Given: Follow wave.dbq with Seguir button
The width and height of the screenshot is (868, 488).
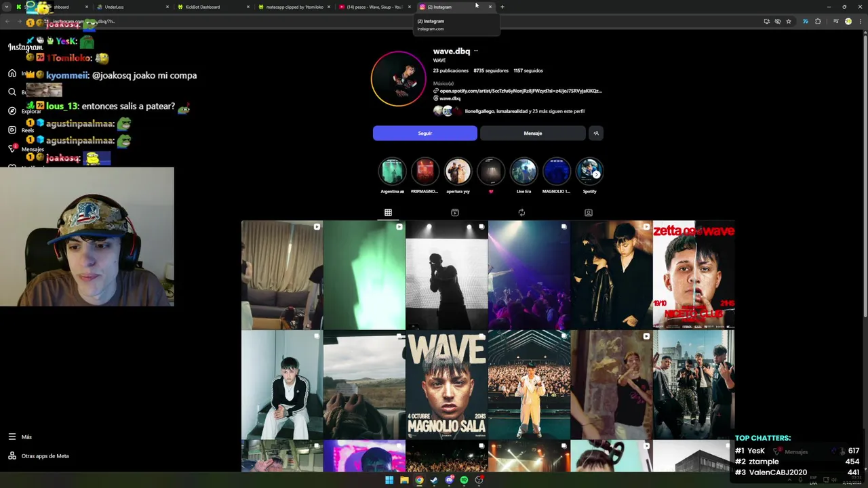Looking at the screenshot, I should coord(425,133).
